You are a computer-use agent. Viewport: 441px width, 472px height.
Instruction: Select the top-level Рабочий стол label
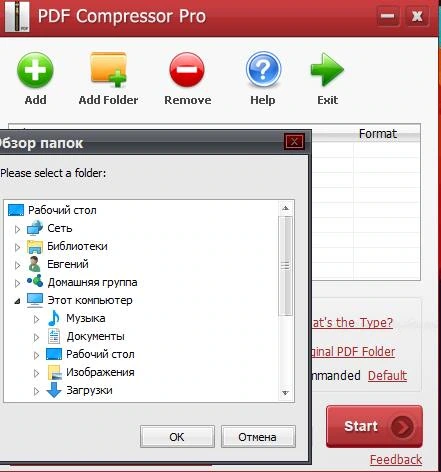point(62,210)
